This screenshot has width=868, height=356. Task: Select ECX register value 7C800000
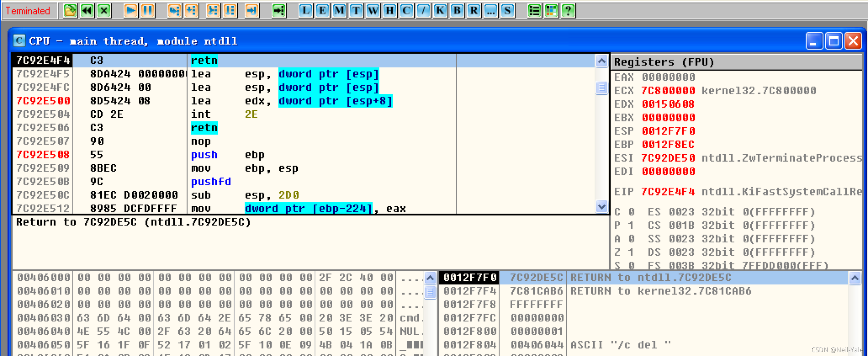(668, 91)
